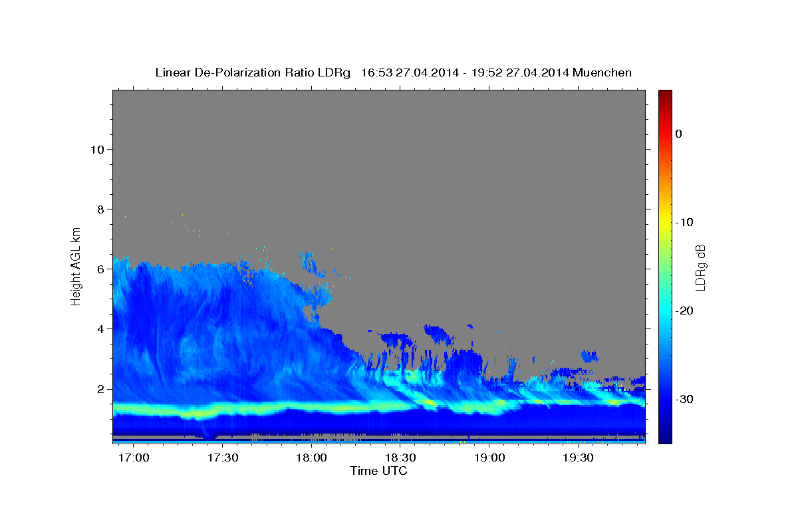The width and height of the screenshot is (798, 532).
Task: Click the end date '19:52 27.04.2014' in title
Action: pyautogui.click(x=520, y=72)
